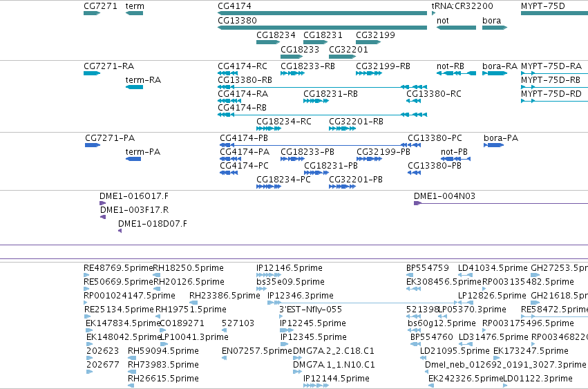The height and width of the screenshot is (389, 588).
Task: Click EST EN07257.5prime
Action: [225, 358]
